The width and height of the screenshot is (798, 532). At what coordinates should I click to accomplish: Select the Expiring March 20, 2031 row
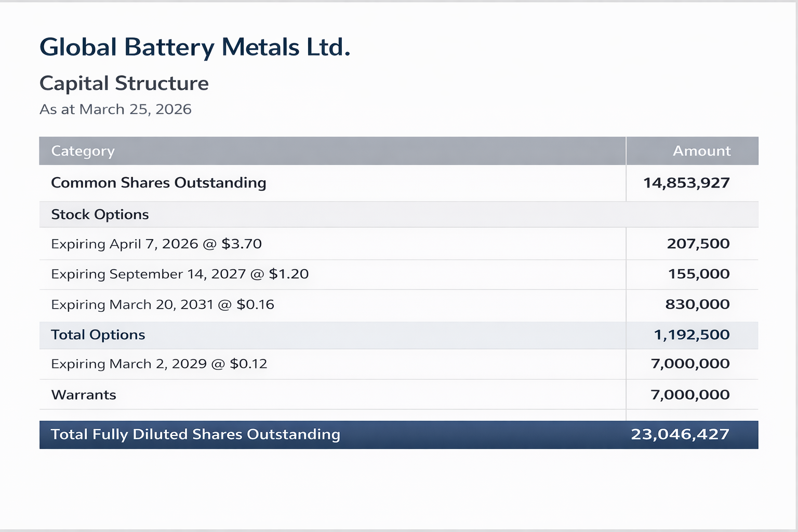pos(163,304)
